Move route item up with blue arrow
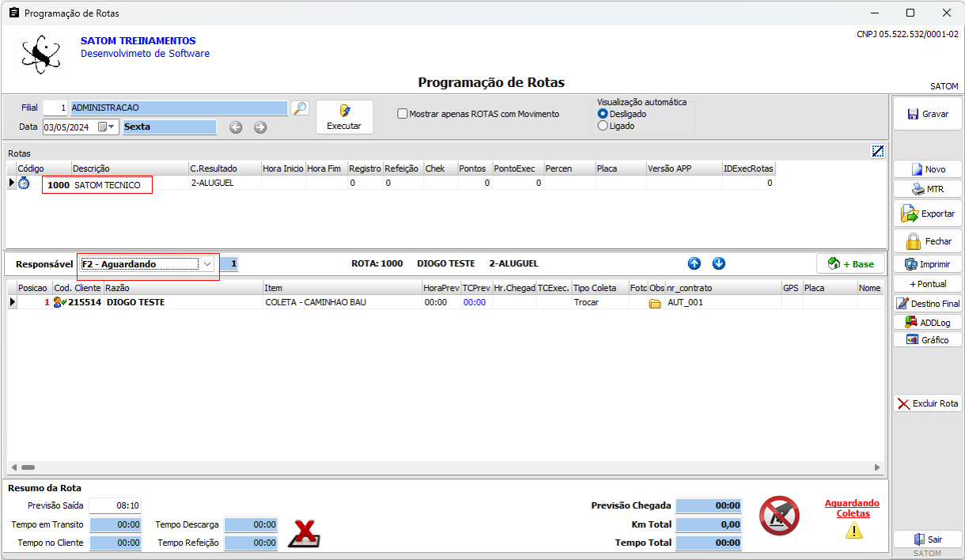Image resolution: width=965 pixels, height=560 pixels. pyautogui.click(x=694, y=263)
